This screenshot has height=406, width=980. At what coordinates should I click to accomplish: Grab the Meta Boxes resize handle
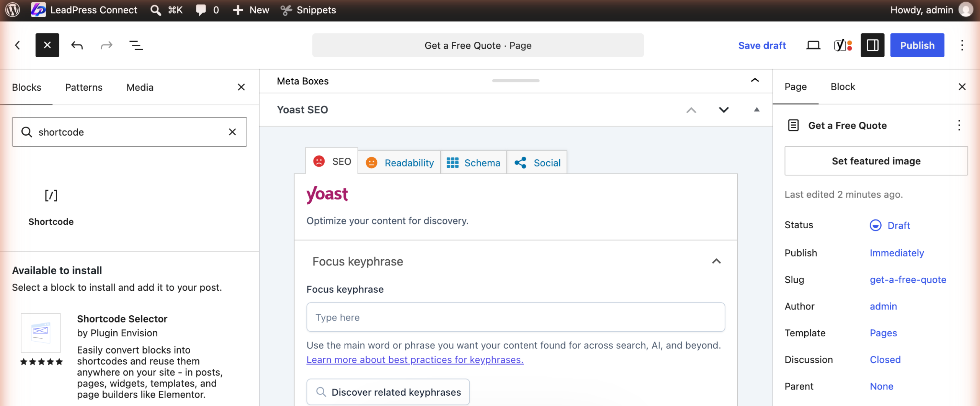pos(516,80)
